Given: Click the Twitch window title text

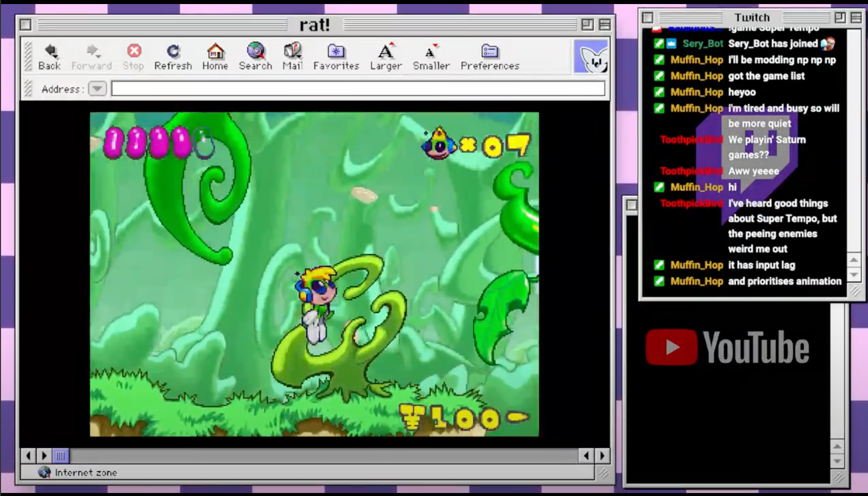Looking at the screenshot, I should coord(752,18).
